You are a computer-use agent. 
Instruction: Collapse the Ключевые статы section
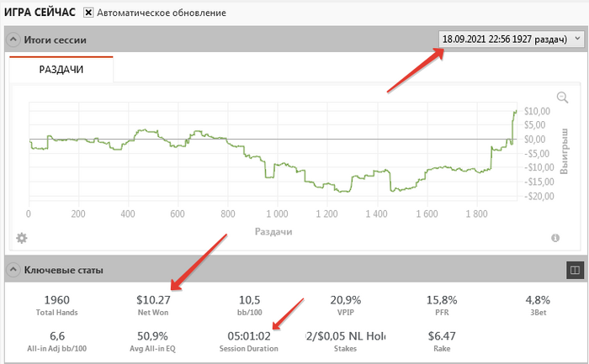pyautogui.click(x=13, y=270)
